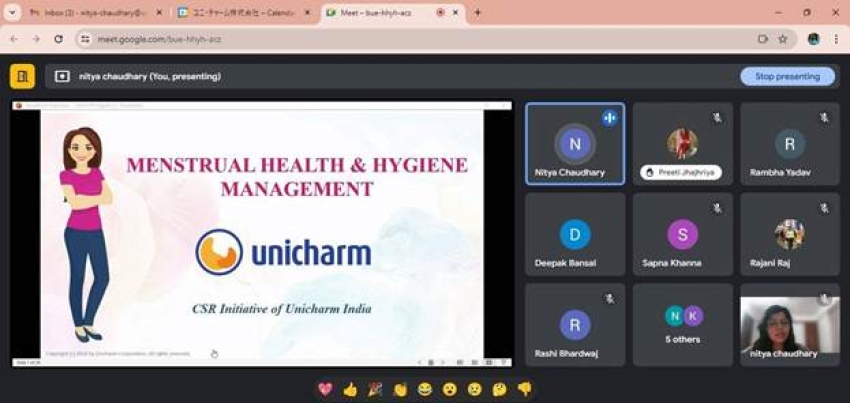Send the laughing face reaction

pos(425,389)
